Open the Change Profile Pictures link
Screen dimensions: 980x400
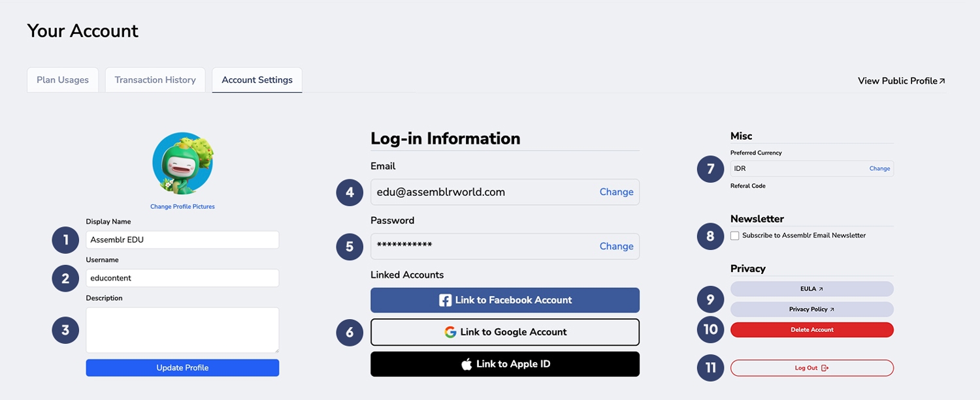click(x=182, y=207)
